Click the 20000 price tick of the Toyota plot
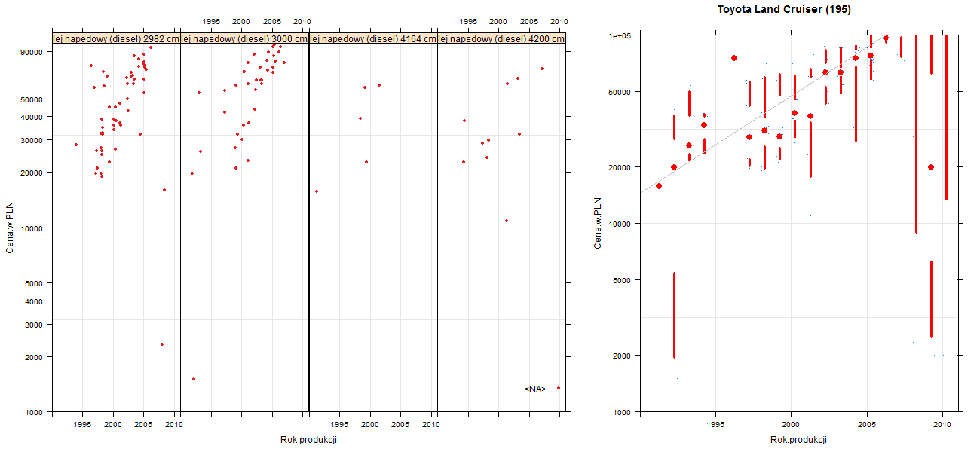This screenshot has width=980, height=452. [621, 166]
